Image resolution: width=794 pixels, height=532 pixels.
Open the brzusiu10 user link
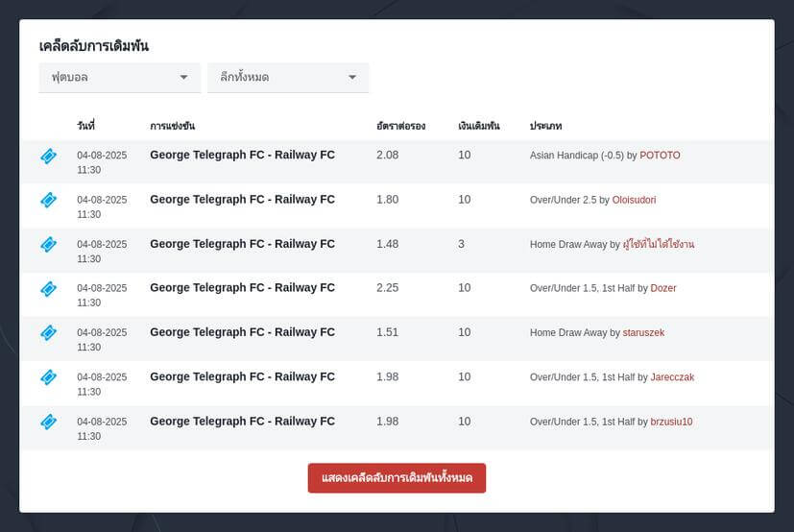click(x=671, y=422)
